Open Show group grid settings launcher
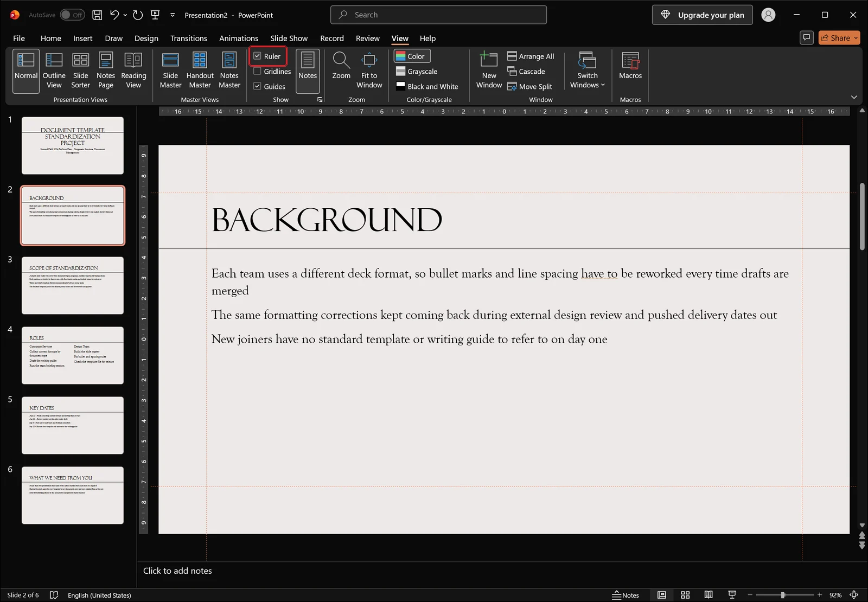This screenshot has width=868, height=602. pyautogui.click(x=320, y=100)
